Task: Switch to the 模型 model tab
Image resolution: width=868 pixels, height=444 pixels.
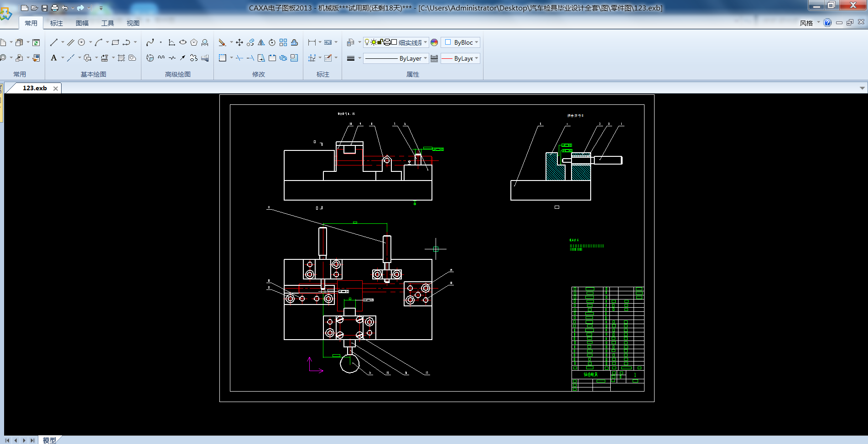Action: [49, 440]
